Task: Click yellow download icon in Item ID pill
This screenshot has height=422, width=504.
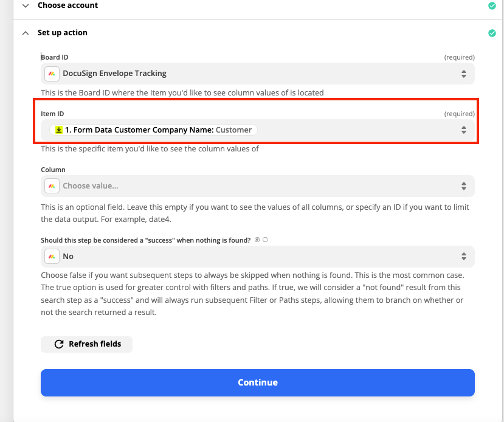Action: pos(59,130)
